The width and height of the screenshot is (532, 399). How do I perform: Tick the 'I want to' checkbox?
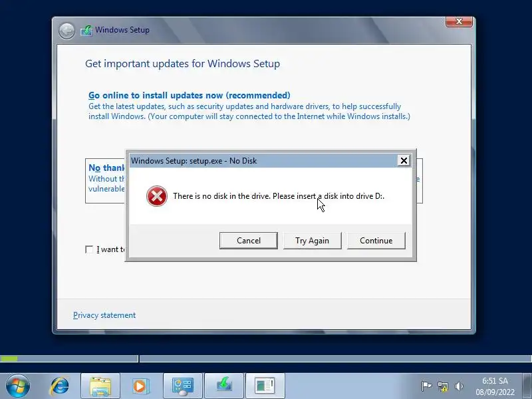point(89,250)
